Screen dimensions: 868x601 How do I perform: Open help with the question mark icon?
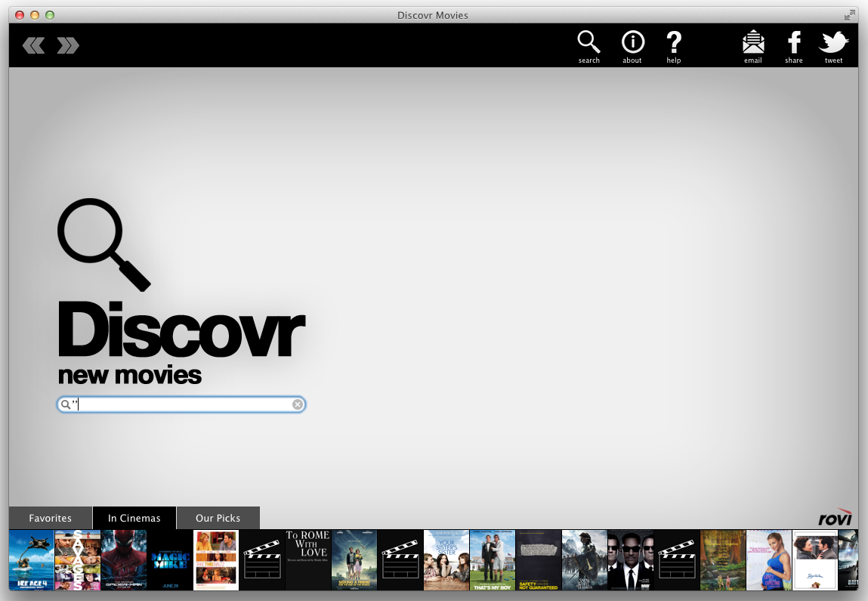[673, 44]
